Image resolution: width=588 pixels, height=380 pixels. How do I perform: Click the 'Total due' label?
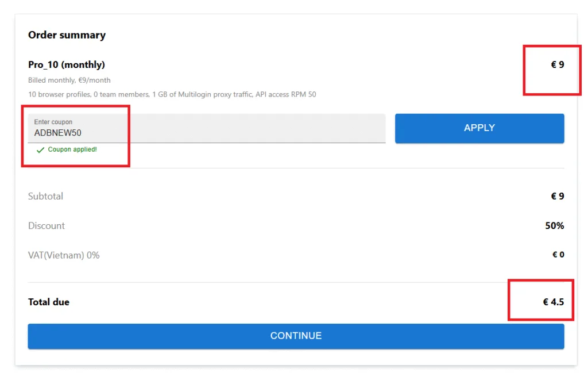tap(49, 302)
